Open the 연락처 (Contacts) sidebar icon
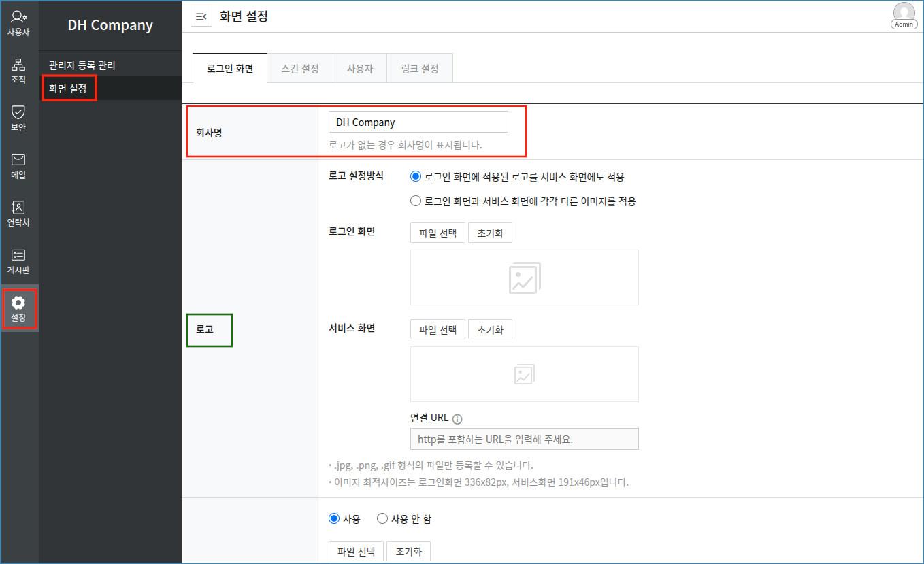 click(x=18, y=213)
